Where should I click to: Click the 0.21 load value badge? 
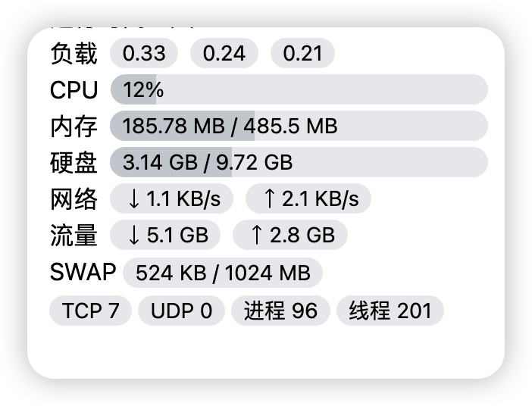click(302, 53)
